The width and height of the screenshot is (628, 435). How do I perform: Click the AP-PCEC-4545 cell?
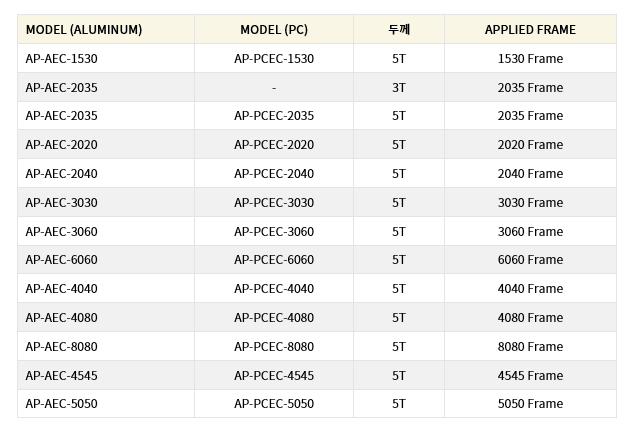tap(274, 375)
